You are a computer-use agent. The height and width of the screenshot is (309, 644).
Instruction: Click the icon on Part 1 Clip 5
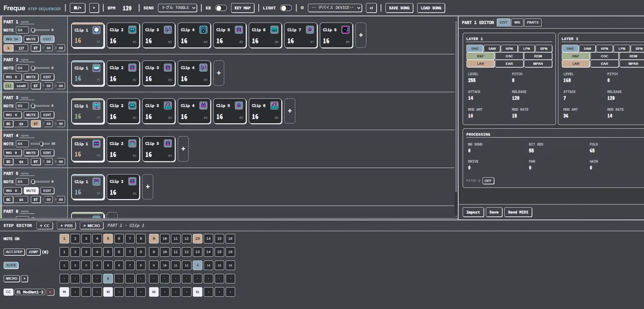[239, 30]
